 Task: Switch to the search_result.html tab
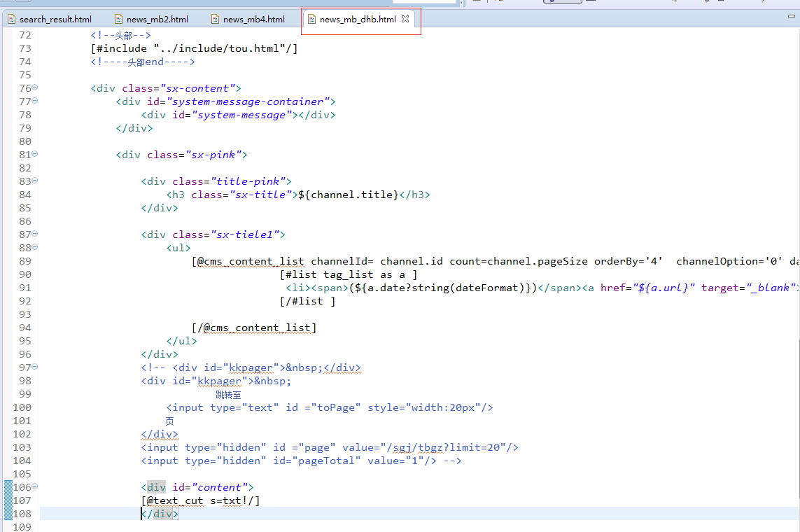(x=55, y=20)
